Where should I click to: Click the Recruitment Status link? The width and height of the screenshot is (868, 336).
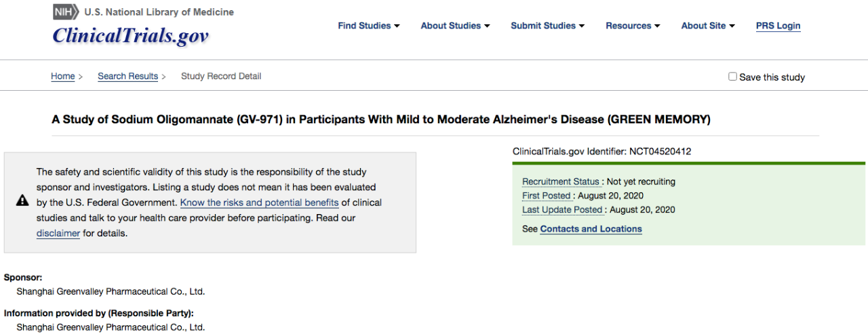click(561, 182)
